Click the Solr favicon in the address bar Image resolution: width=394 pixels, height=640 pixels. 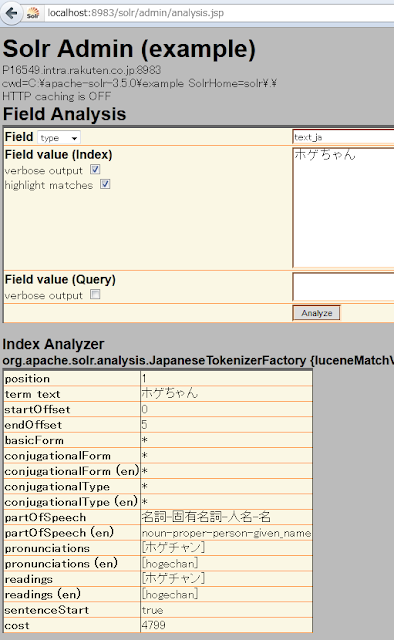33,13
